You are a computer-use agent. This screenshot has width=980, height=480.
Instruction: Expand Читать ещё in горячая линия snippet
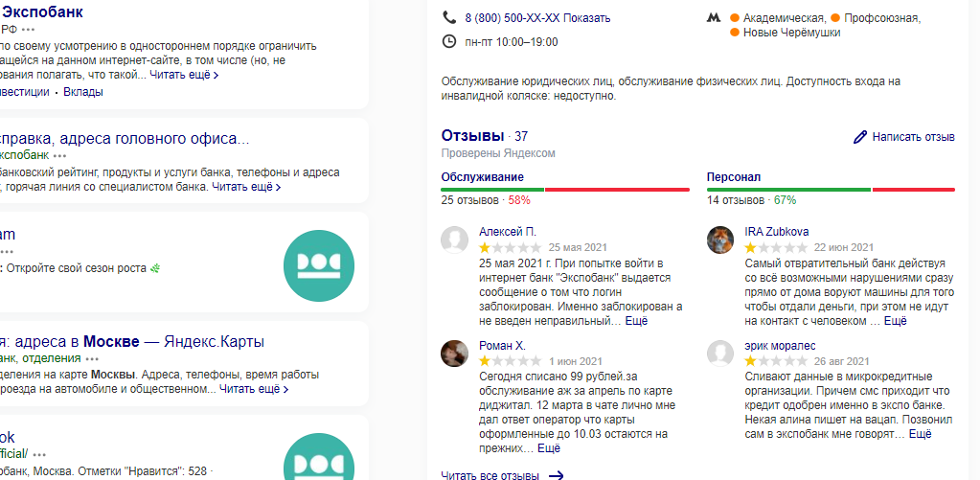[246, 186]
